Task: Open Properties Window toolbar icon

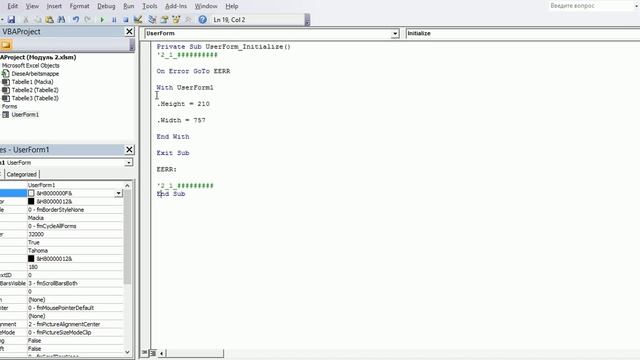Action: point(164,20)
